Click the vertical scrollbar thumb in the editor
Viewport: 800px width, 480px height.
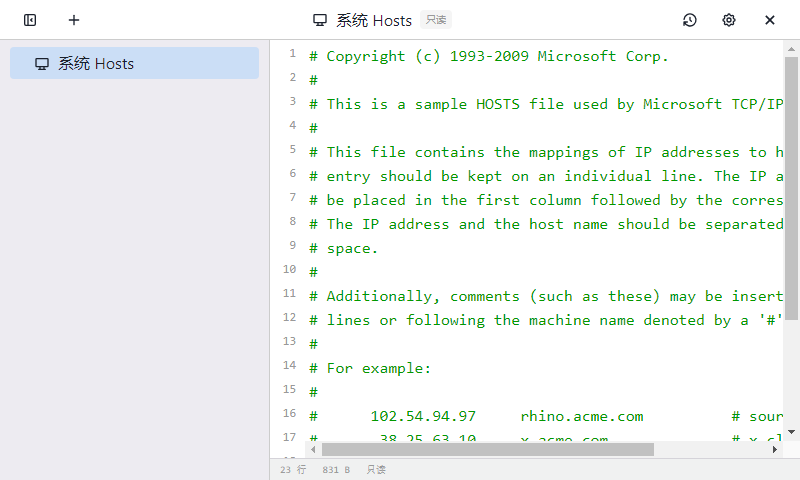point(791,190)
